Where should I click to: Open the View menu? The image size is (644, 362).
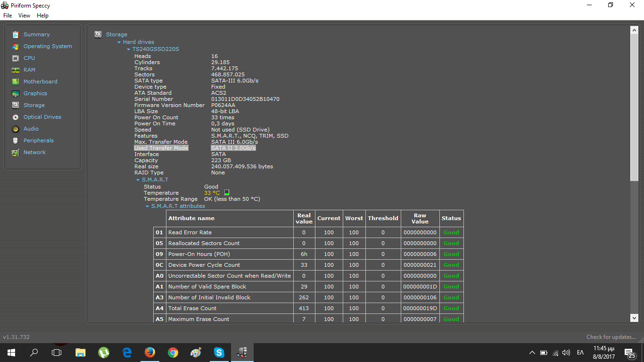(x=24, y=16)
